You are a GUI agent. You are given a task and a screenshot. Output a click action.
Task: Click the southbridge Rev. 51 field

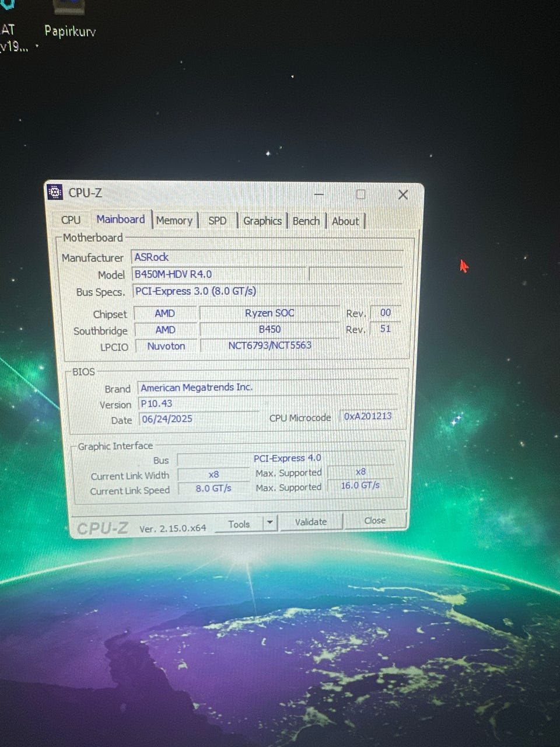coord(386,329)
